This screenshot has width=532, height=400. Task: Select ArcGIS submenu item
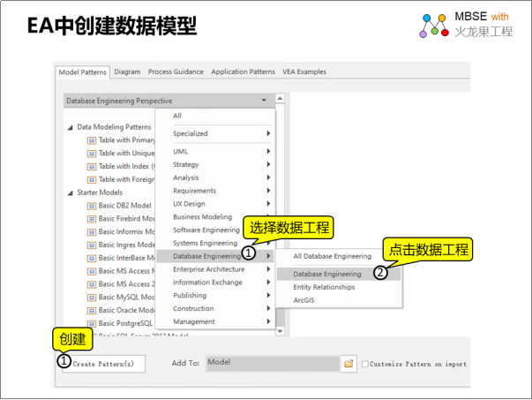(304, 300)
